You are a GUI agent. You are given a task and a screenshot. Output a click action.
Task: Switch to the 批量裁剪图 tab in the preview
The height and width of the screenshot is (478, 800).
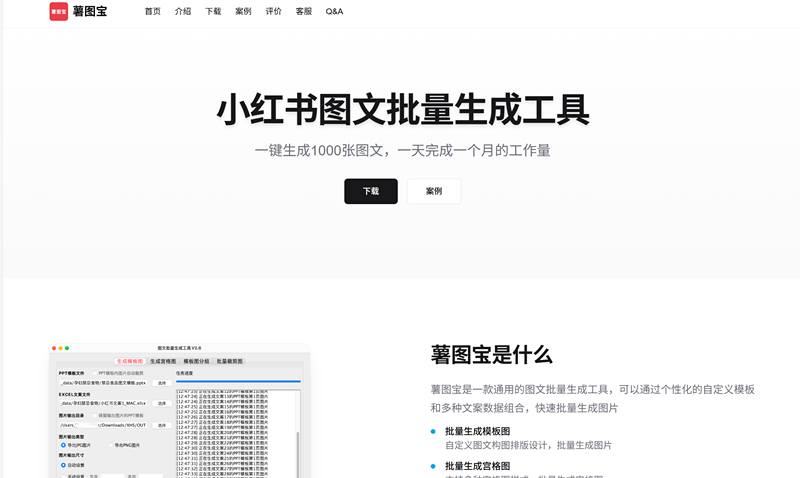230,361
